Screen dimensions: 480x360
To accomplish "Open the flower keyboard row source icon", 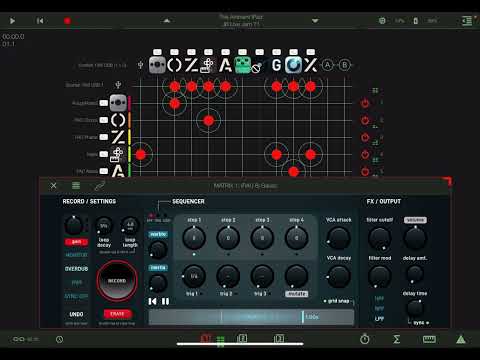I will coord(117,154).
